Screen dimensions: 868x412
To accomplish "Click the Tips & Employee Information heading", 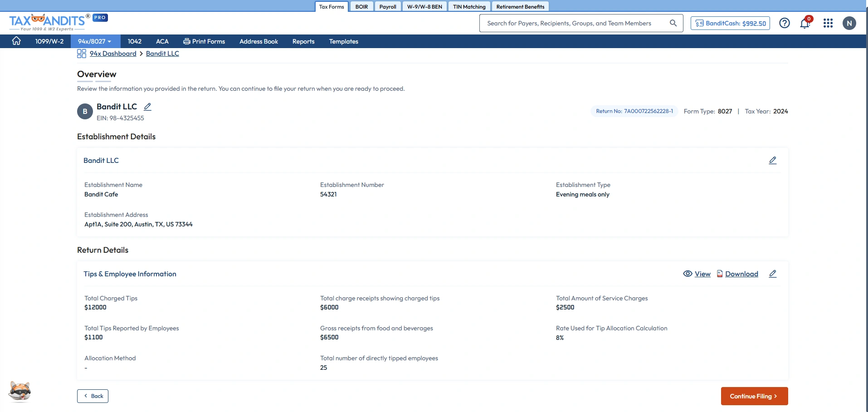I will coord(130,274).
